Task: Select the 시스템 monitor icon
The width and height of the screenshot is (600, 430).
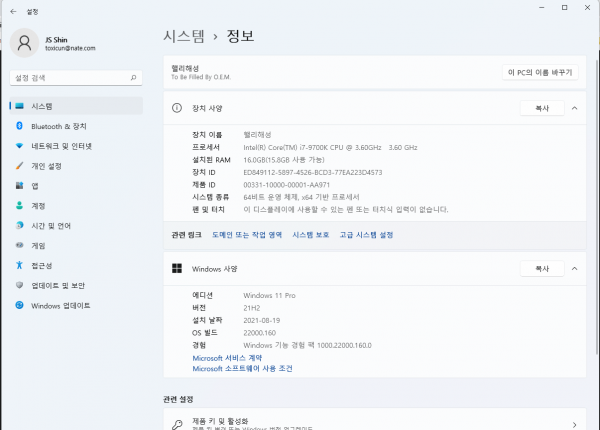Action: click(x=20, y=106)
